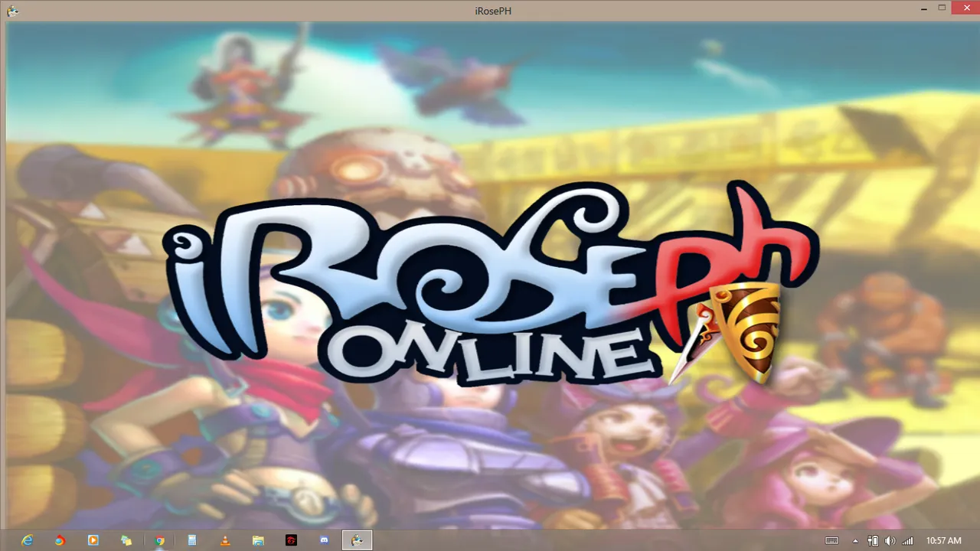This screenshot has width=980, height=551.
Task: Switch to Google Chrome on the taskbar
Action: 159,540
